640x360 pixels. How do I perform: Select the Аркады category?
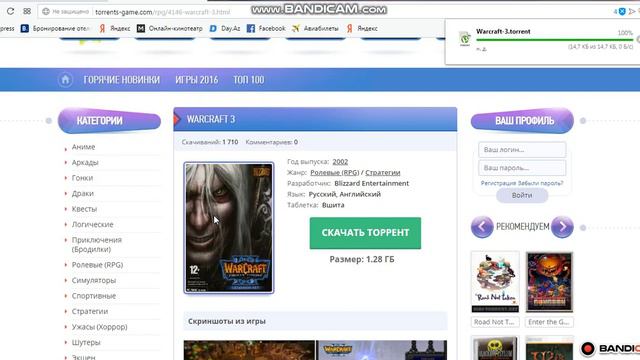point(85,162)
